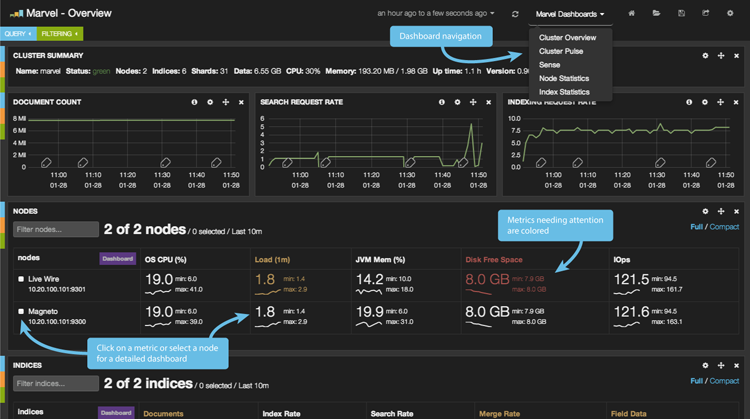The image size is (750, 419).
Task: Click Disk Free Space column header
Action: [496, 259]
